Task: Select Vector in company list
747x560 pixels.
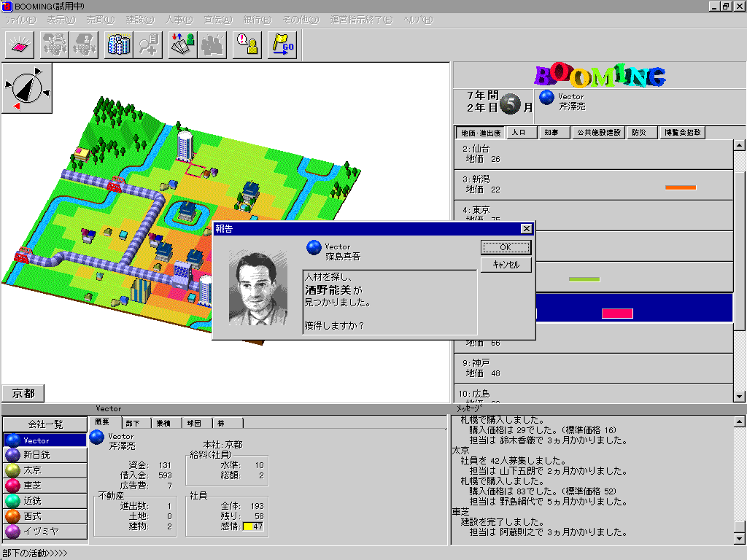Action: (x=45, y=440)
